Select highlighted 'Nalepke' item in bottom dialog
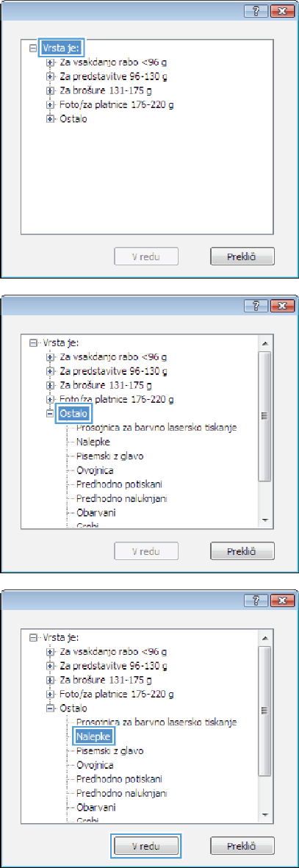This screenshot has width=299, height=868. pos(93,736)
